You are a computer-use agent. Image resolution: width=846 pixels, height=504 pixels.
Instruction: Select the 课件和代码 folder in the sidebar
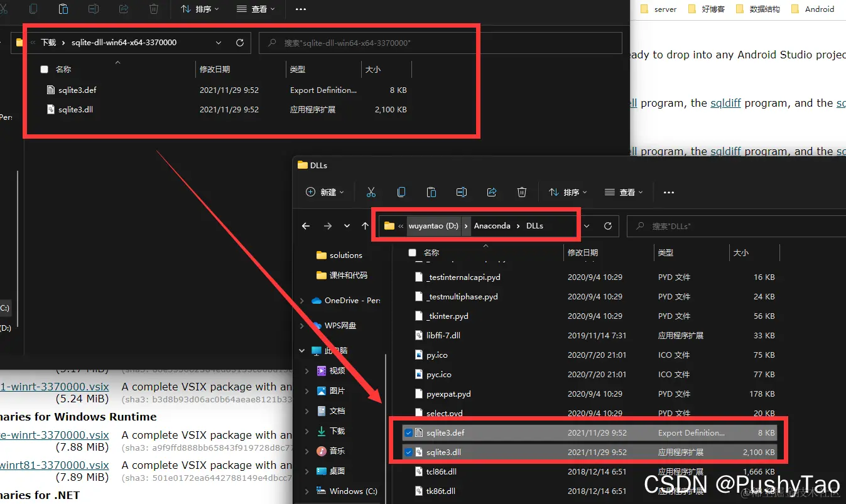[342, 275]
